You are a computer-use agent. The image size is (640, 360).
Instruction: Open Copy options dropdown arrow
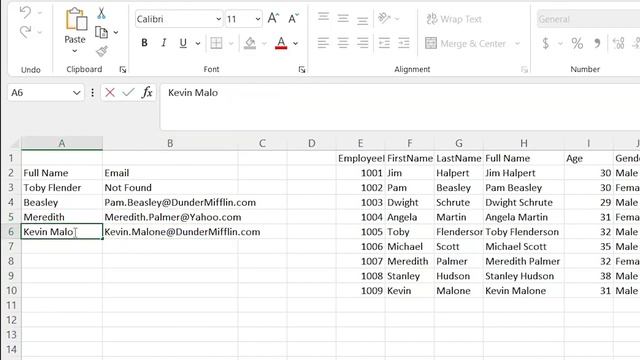(116, 32)
